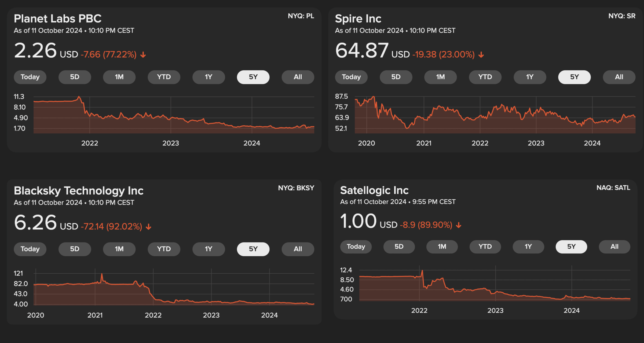
Task: Show All history for Satellogic Inc
Action: pos(614,247)
